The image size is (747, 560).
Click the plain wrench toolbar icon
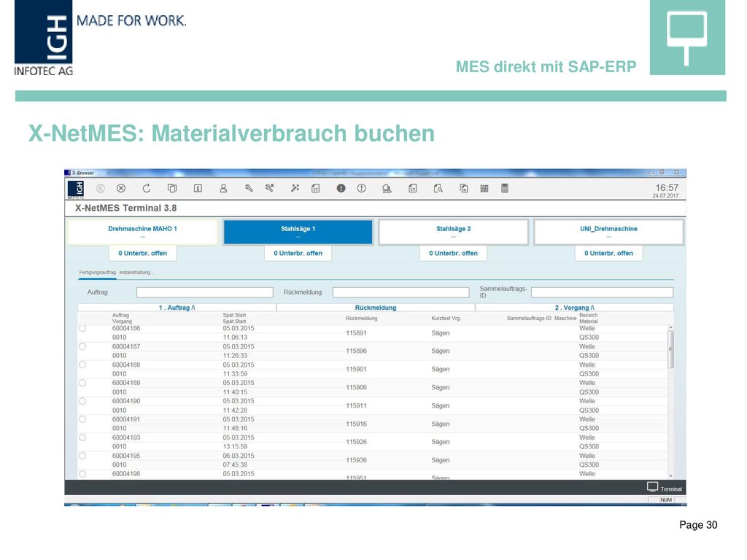pos(249,189)
